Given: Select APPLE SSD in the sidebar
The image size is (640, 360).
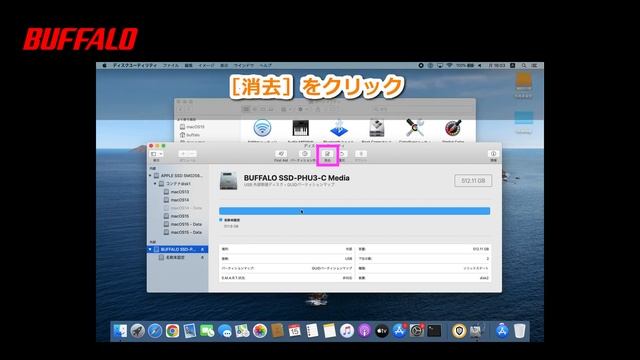Looking at the screenshot, I should point(178,176).
